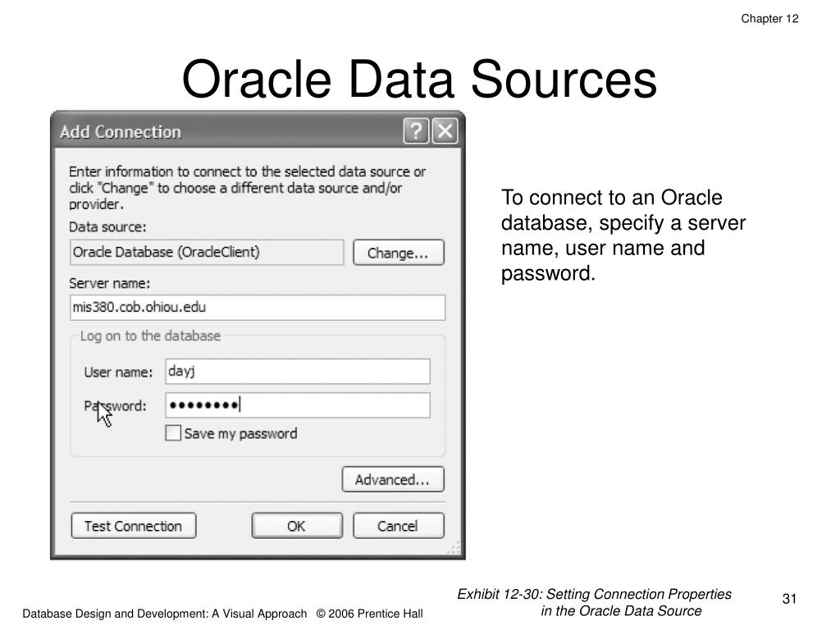
Task: Click the Help question mark icon
Action: pyautogui.click(x=416, y=131)
